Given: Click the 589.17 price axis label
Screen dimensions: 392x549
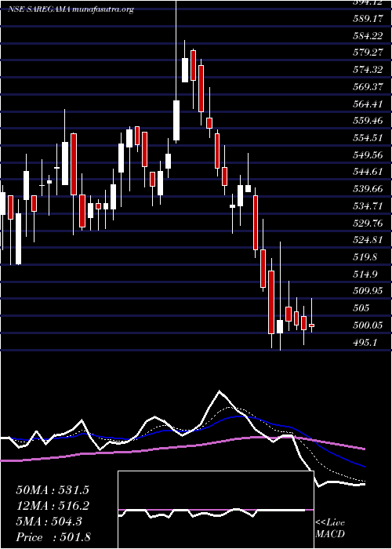Looking at the screenshot, I should click(367, 19).
